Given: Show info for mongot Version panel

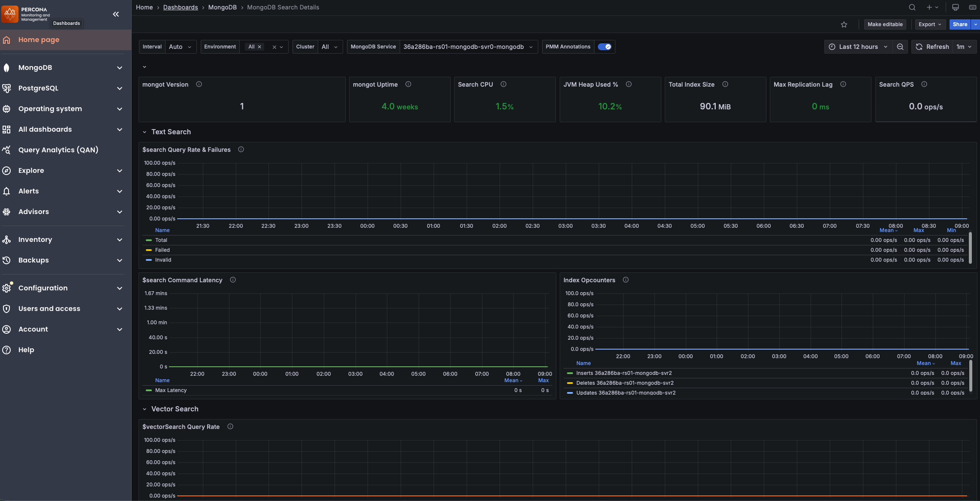Looking at the screenshot, I should 199,85.
